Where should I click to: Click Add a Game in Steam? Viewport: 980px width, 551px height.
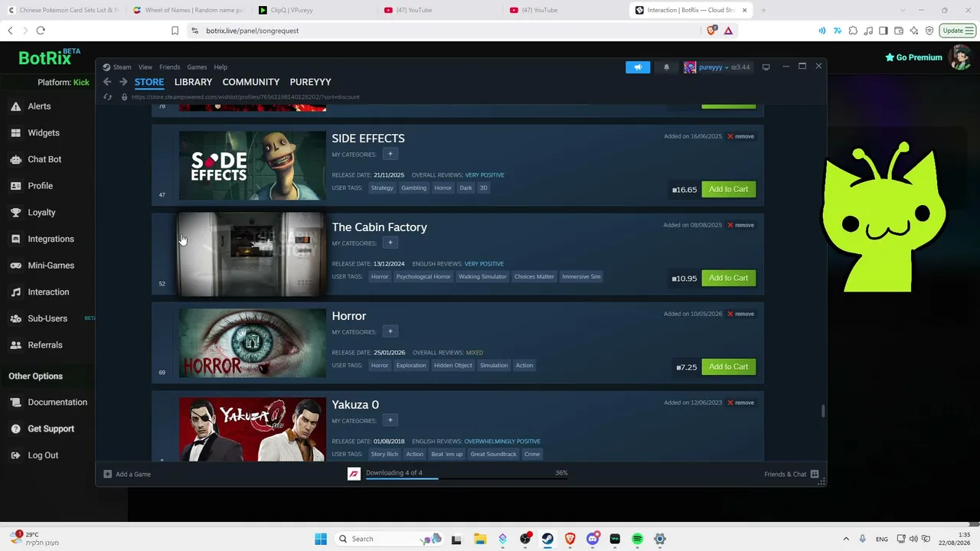(127, 474)
